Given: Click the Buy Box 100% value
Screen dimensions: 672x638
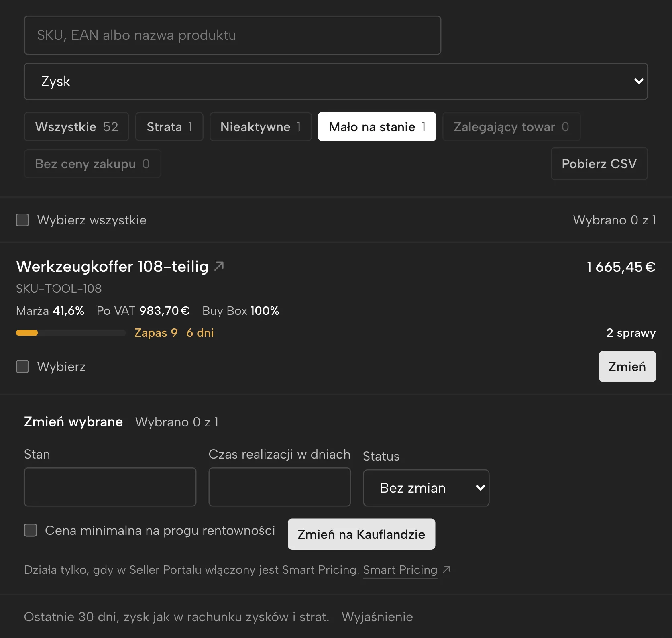Looking at the screenshot, I should click(x=241, y=311).
